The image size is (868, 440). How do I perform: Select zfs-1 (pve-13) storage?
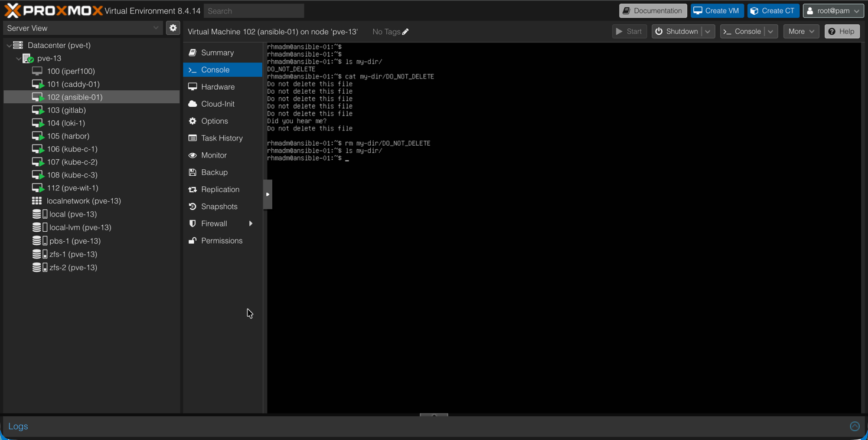click(92, 254)
